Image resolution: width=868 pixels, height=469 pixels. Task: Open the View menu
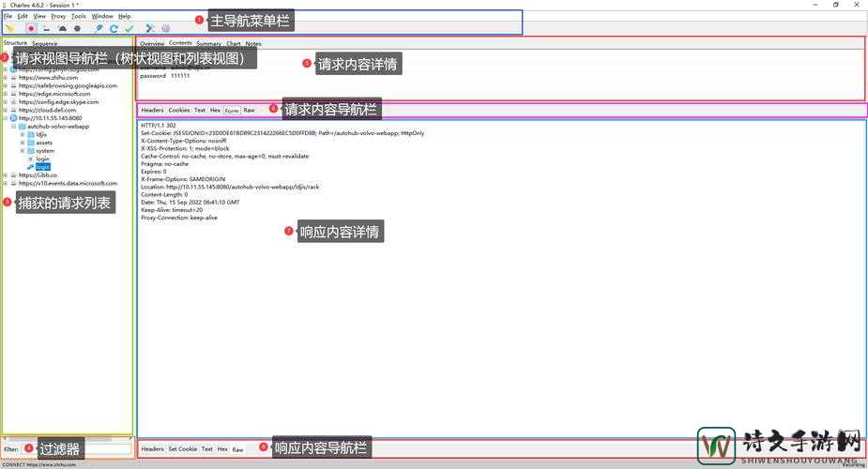pos(39,16)
